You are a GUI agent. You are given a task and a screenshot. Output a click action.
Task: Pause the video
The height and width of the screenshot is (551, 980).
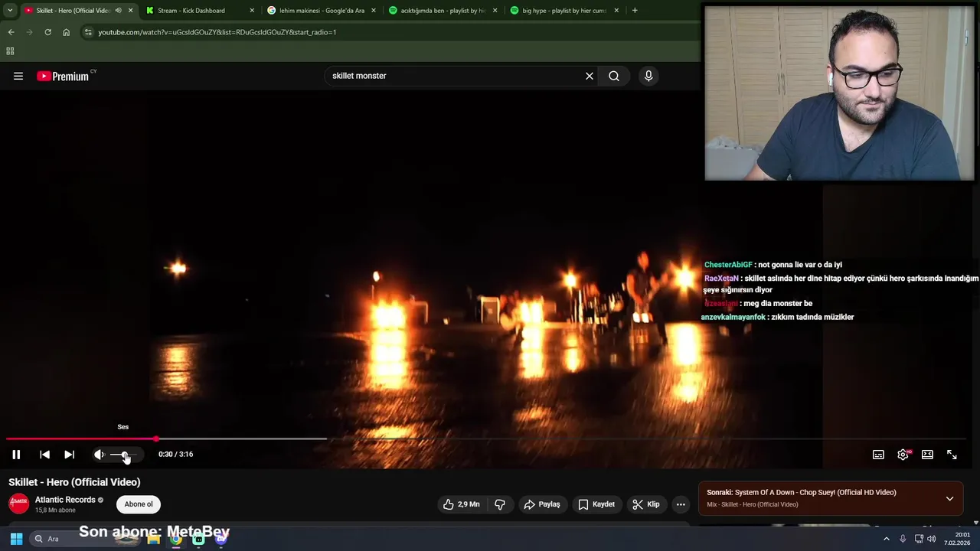16,455
